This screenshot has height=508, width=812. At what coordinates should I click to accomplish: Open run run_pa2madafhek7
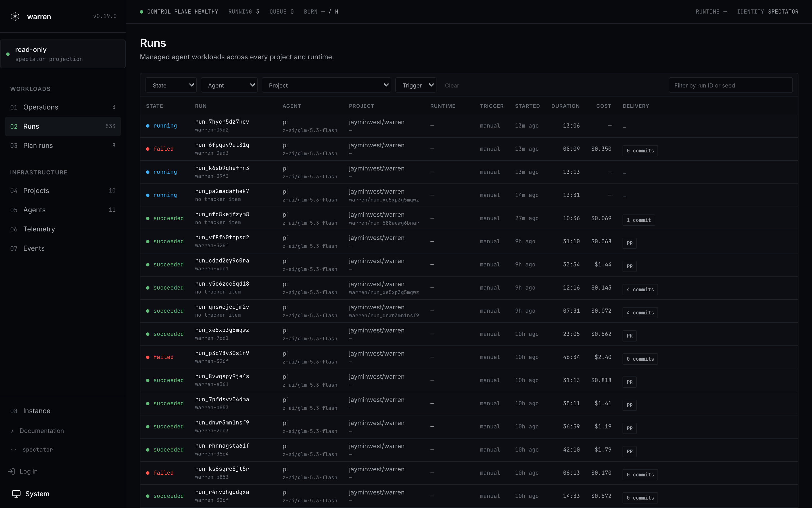click(222, 191)
